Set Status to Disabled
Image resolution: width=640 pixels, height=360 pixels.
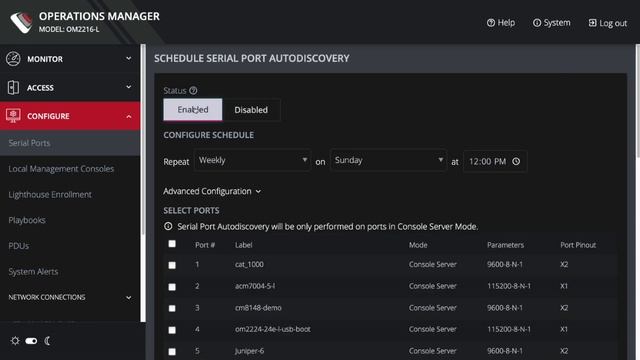click(x=251, y=110)
